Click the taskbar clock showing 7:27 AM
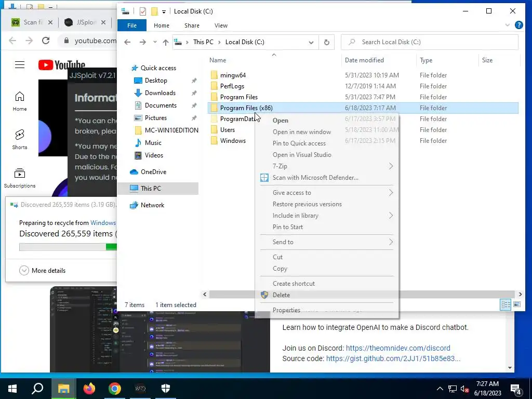 coord(487,389)
